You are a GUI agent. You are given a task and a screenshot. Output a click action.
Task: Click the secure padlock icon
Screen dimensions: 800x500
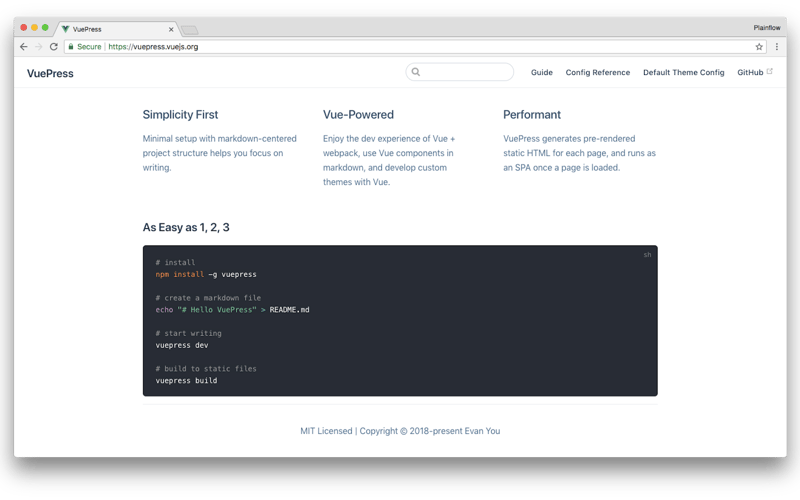(x=71, y=46)
